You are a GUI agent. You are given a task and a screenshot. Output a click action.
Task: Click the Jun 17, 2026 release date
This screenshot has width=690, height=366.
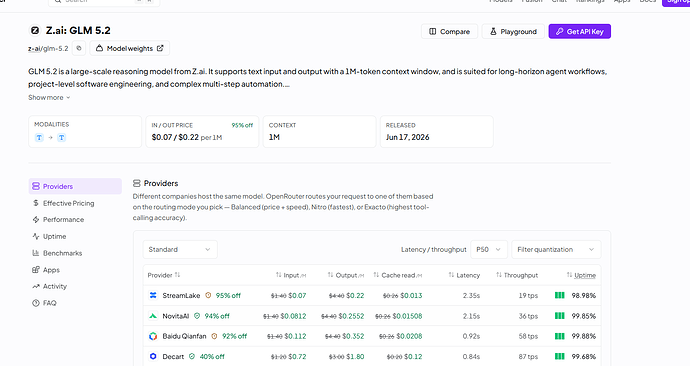pyautogui.click(x=407, y=137)
